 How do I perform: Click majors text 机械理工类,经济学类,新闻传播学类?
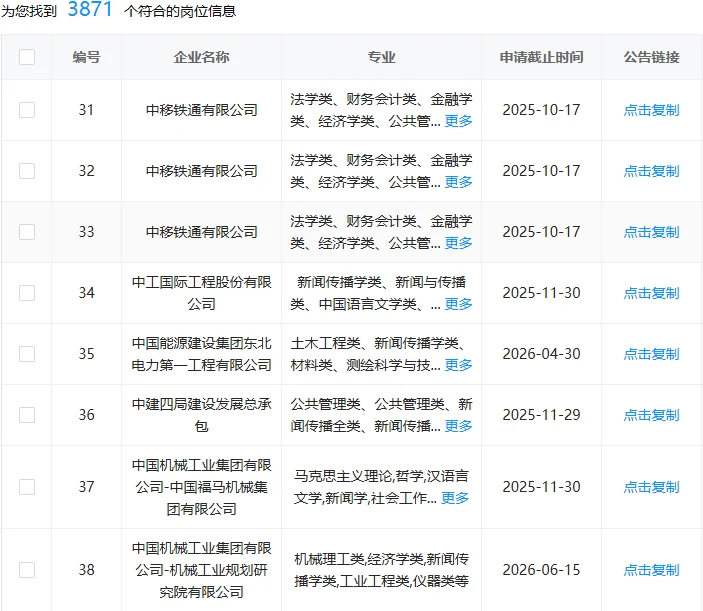(x=381, y=570)
